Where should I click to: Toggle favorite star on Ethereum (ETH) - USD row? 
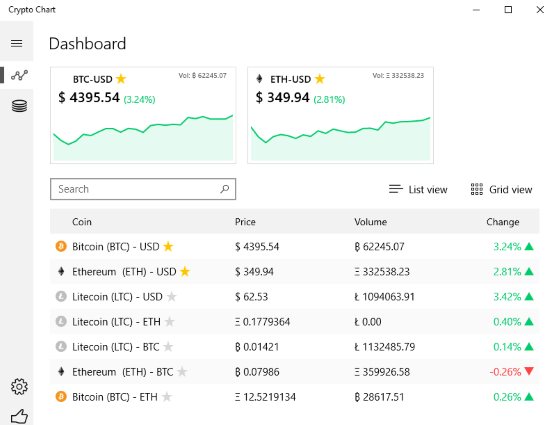pyautogui.click(x=185, y=271)
